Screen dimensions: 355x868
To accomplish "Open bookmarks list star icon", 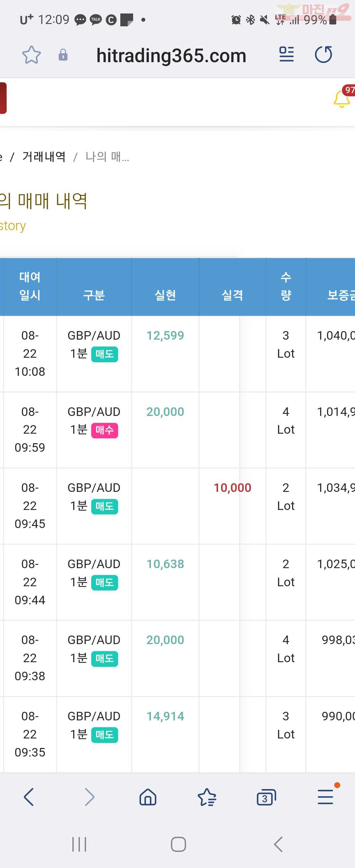I will (207, 798).
